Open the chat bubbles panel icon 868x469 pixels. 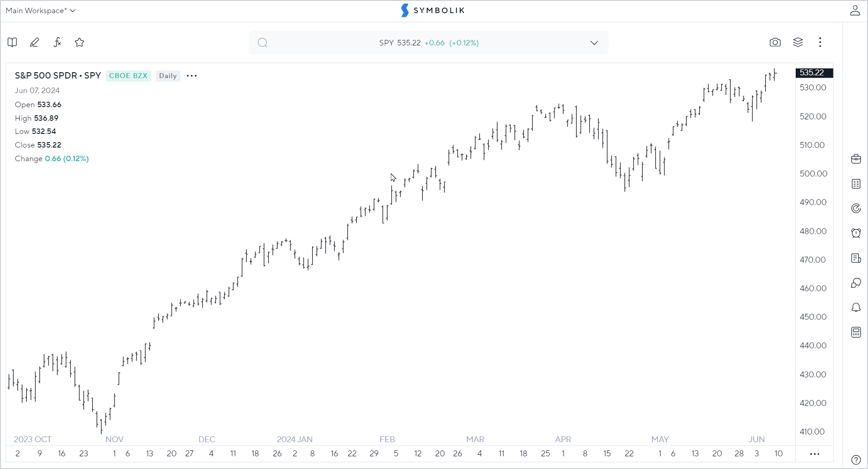856,283
